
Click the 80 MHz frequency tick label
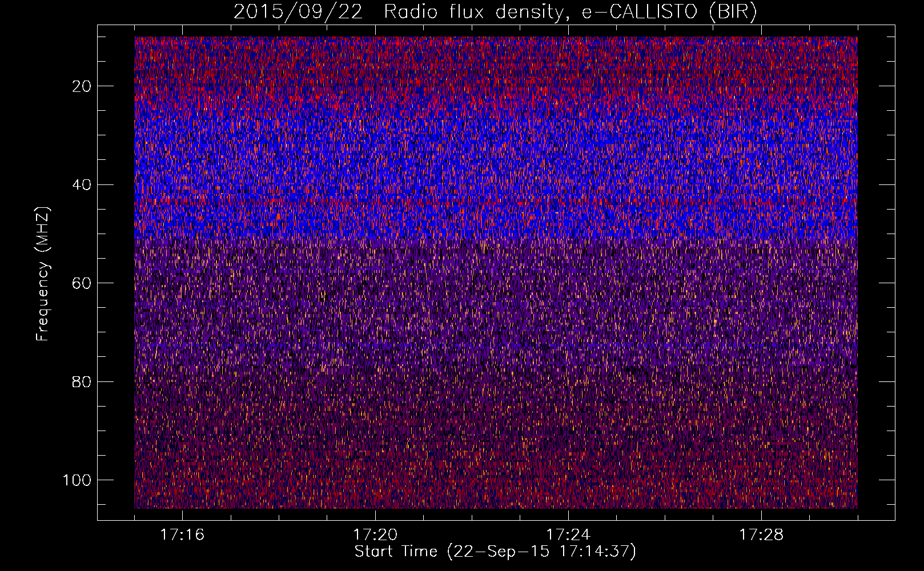(x=82, y=381)
